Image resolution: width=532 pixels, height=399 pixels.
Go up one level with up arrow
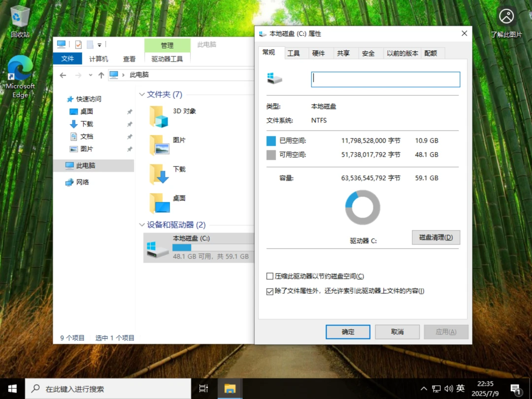[x=101, y=75]
